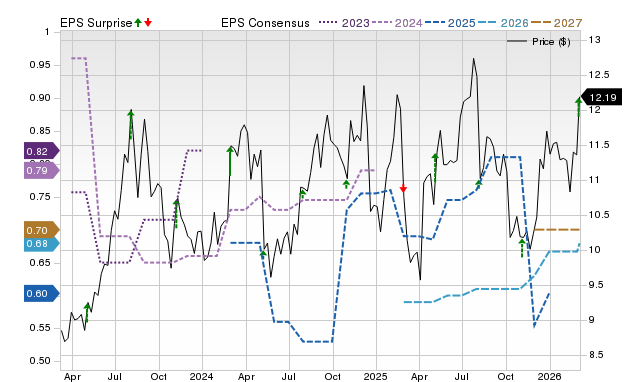Viewport: 640px width, 382px height.
Task: Select the tall green surprise arrow in early 2024
Action: (230, 162)
